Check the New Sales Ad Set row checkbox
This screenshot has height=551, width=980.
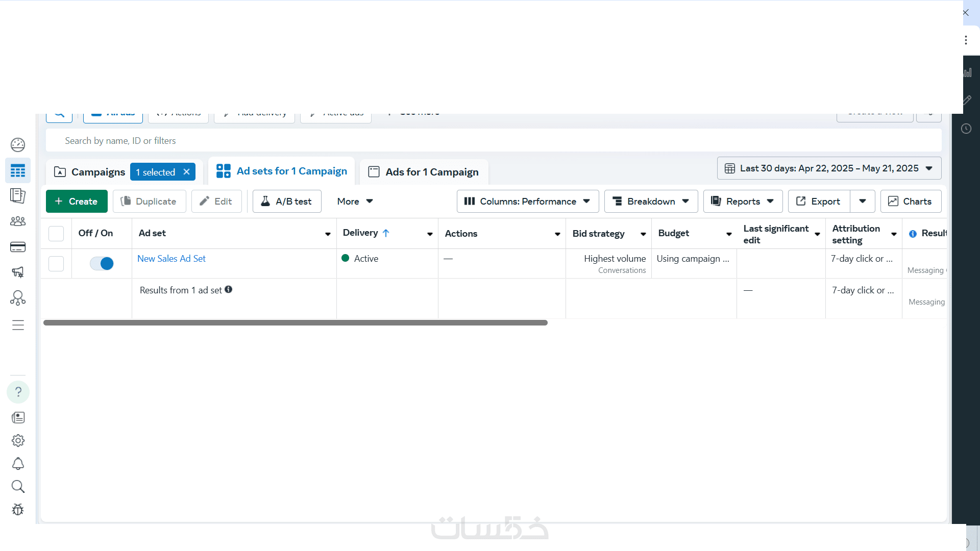coord(56,263)
